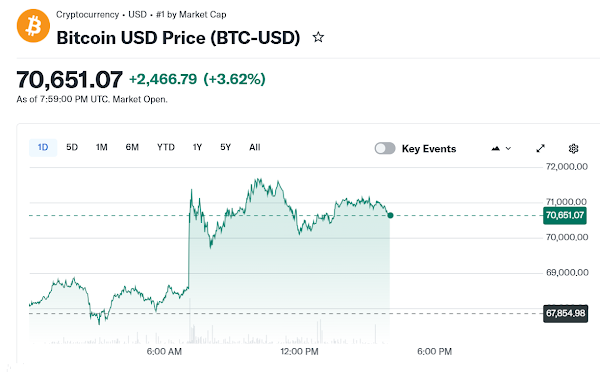
Task: Click the orange Bitcoin logo icon
Action: point(33,26)
